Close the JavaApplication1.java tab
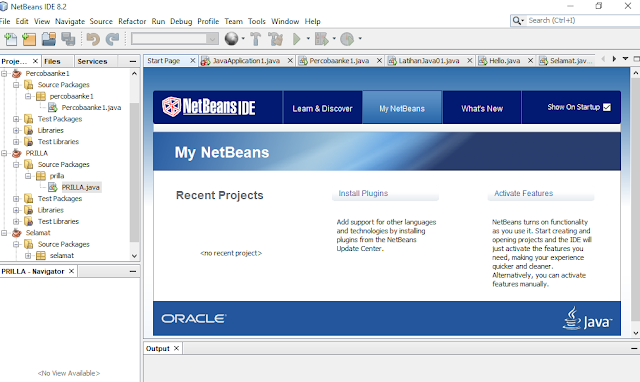Screen dimensions: 640x382 click(x=290, y=60)
